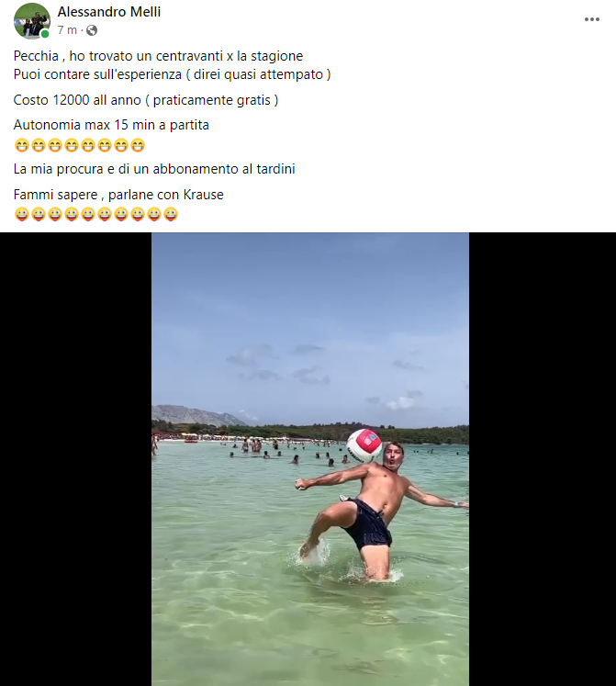Screen dimensions: 616x686
Task: Click the green online status dot
Action: (x=45, y=34)
